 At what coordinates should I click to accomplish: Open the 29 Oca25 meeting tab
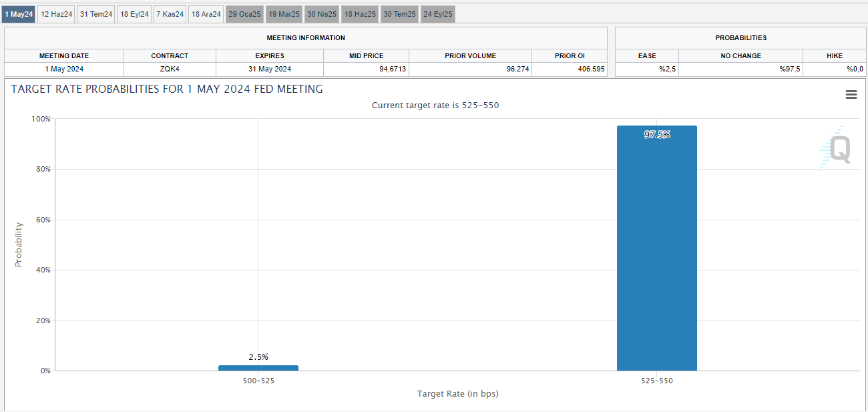coord(244,14)
